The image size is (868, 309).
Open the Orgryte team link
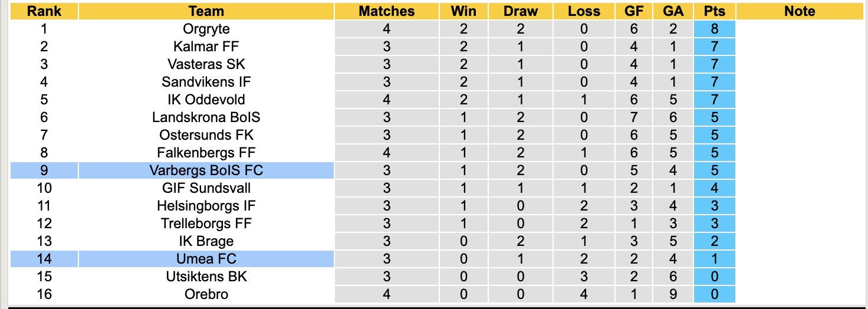click(206, 29)
